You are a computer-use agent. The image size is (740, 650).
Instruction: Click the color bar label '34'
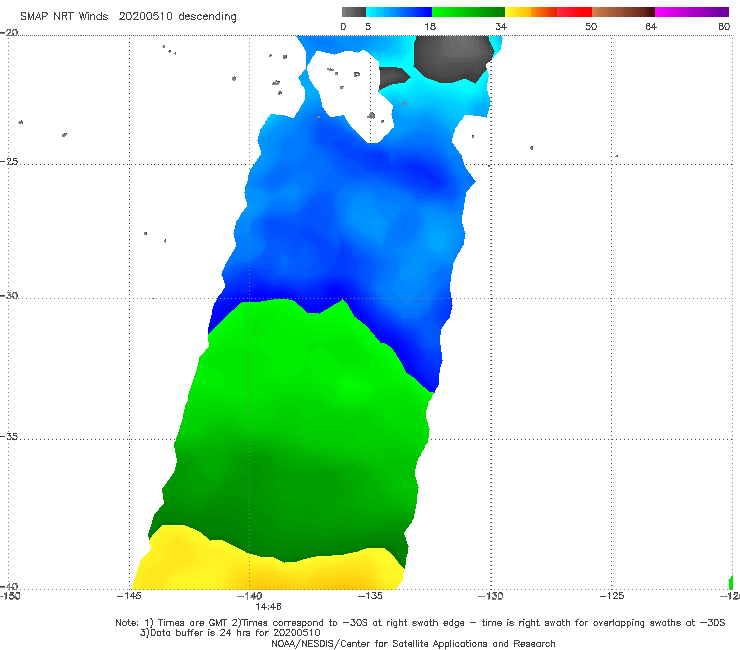501,27
